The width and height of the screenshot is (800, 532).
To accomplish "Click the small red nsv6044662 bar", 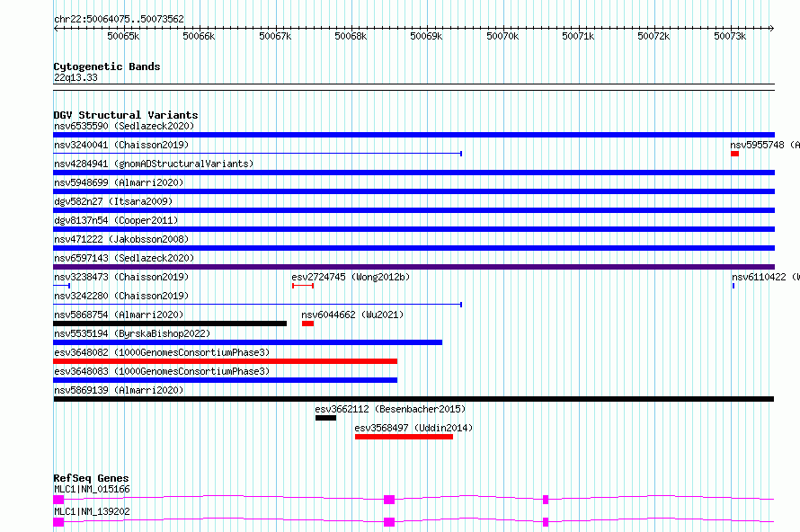I will point(307,324).
